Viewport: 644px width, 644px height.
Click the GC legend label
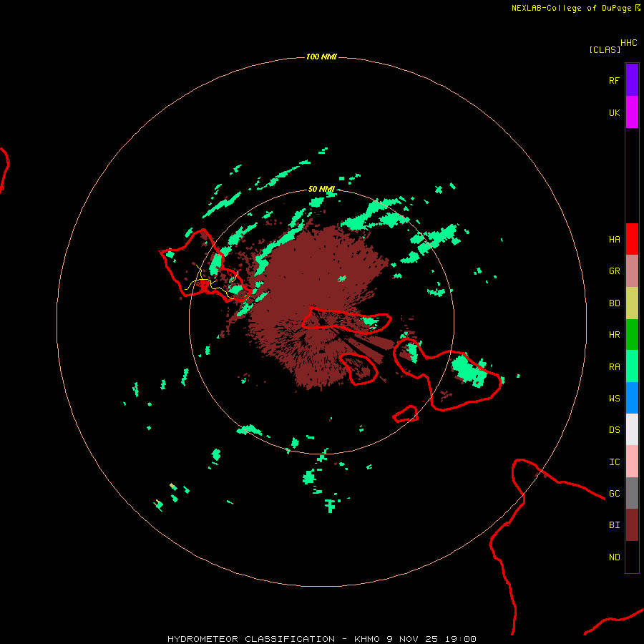(614, 494)
